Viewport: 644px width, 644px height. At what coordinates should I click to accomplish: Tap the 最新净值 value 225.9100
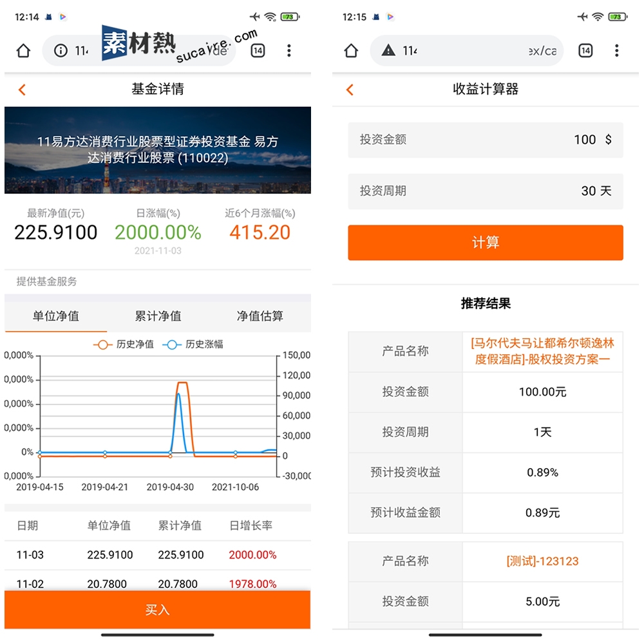pos(56,232)
